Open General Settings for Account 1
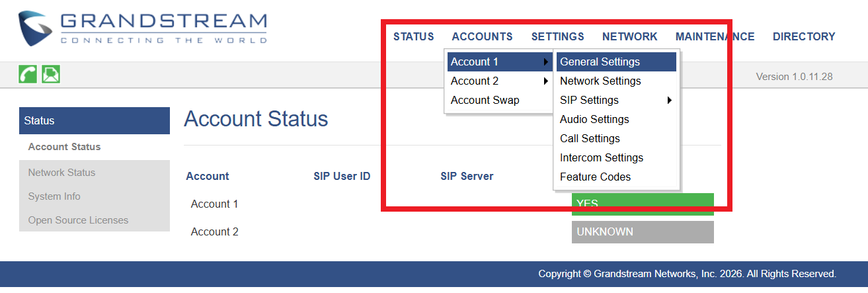Screen dimensions: 868x293 tap(616, 62)
